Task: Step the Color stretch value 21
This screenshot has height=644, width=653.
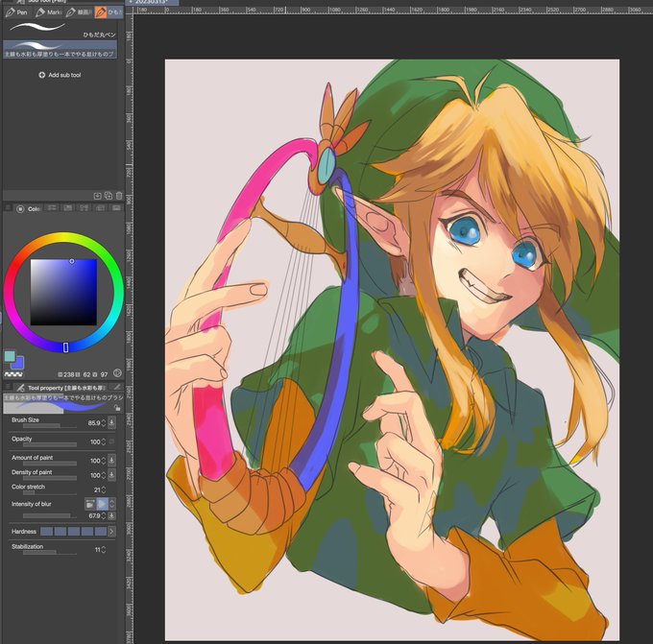Action: (104, 490)
